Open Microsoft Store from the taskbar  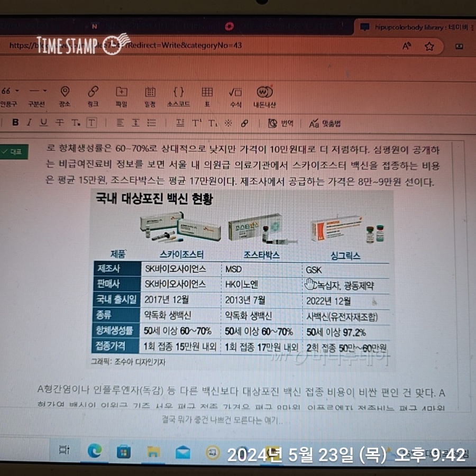pyautogui.click(x=124, y=452)
